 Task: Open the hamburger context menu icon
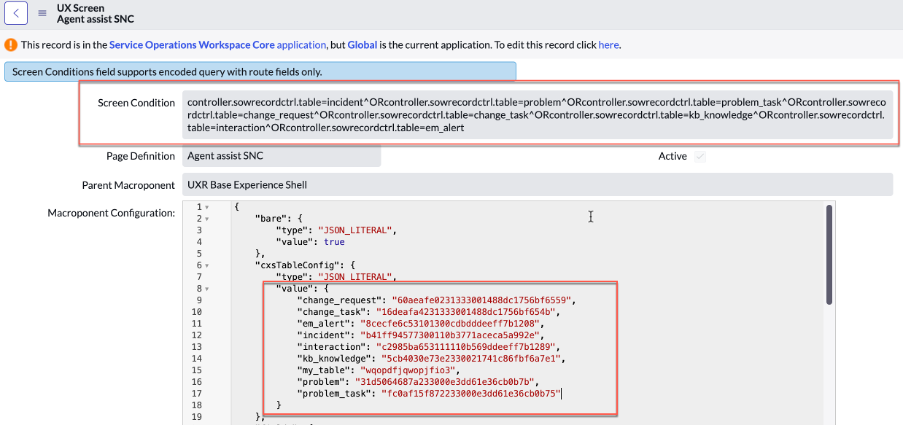42,13
